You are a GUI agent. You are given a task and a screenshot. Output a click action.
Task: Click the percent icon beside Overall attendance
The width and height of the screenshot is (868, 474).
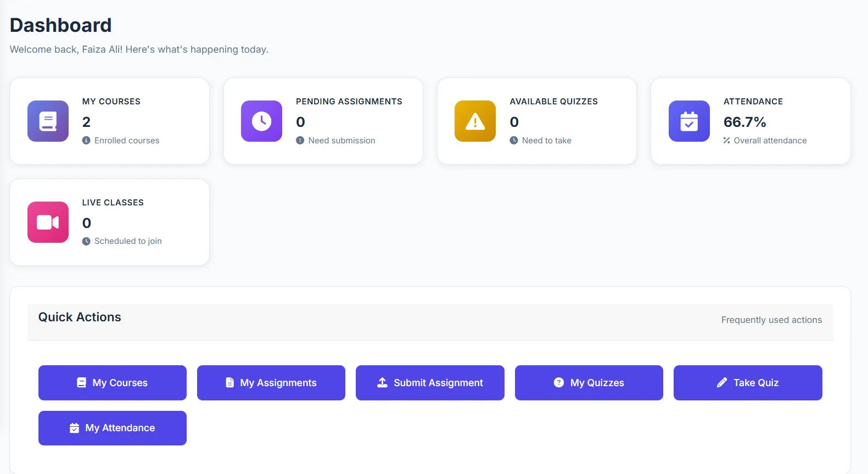(726, 141)
